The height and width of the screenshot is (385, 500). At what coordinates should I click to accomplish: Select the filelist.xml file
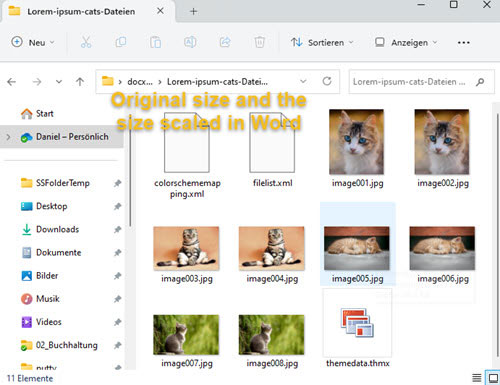272,149
